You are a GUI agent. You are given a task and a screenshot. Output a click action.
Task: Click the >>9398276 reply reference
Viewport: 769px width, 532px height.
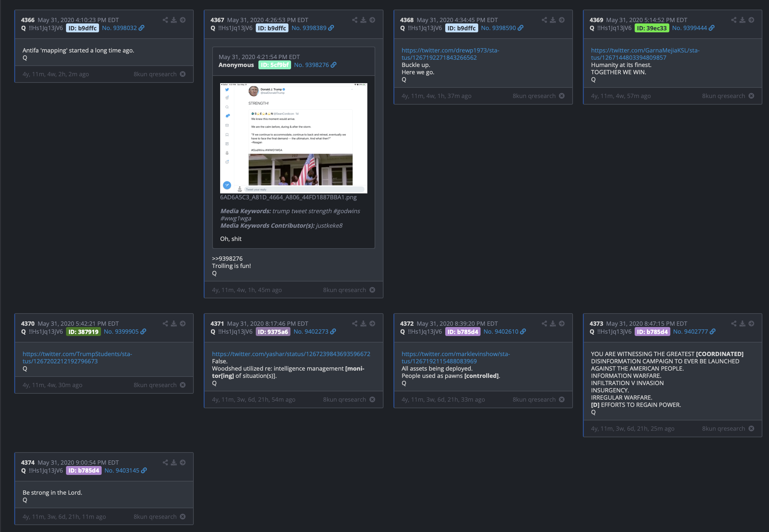(x=227, y=259)
